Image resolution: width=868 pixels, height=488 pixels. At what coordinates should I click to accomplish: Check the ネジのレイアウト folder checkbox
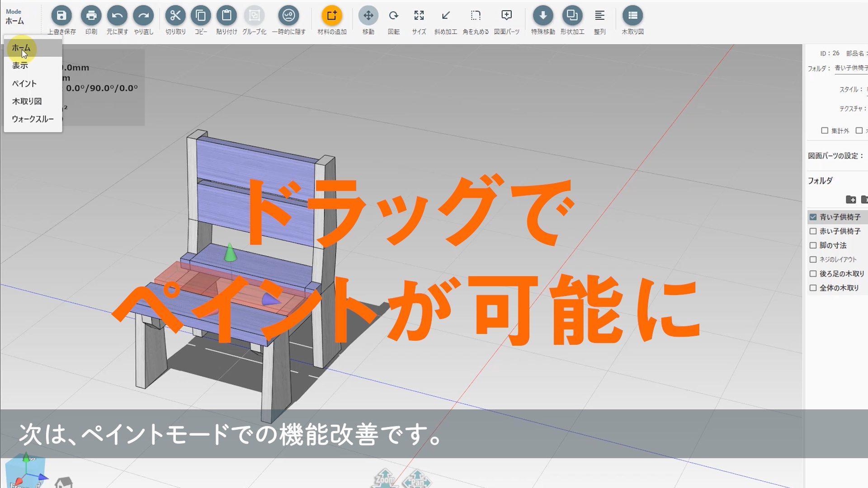tap(813, 259)
